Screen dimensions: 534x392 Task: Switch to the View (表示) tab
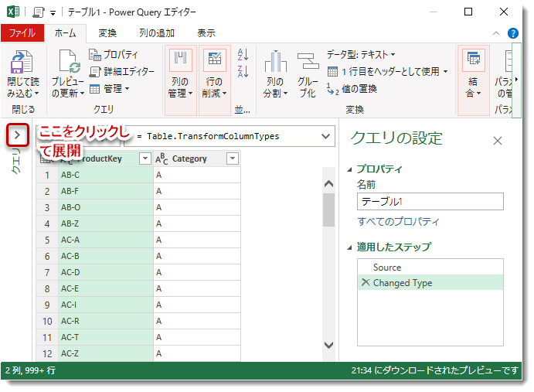pos(206,33)
